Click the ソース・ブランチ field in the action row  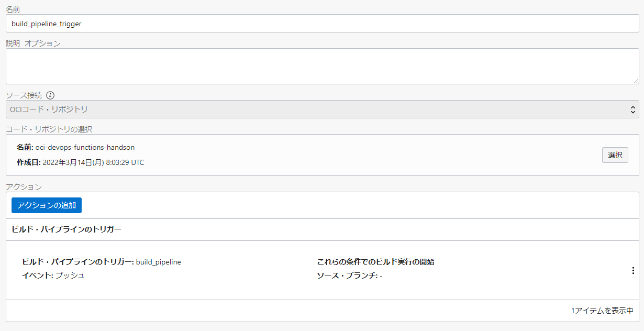tap(349, 275)
